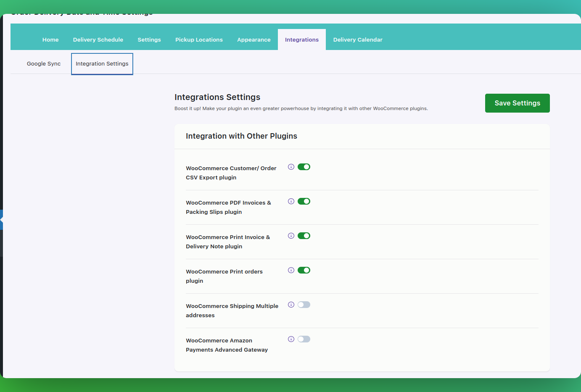Click the Integrations Settings heading
The width and height of the screenshot is (581, 392).
[217, 97]
